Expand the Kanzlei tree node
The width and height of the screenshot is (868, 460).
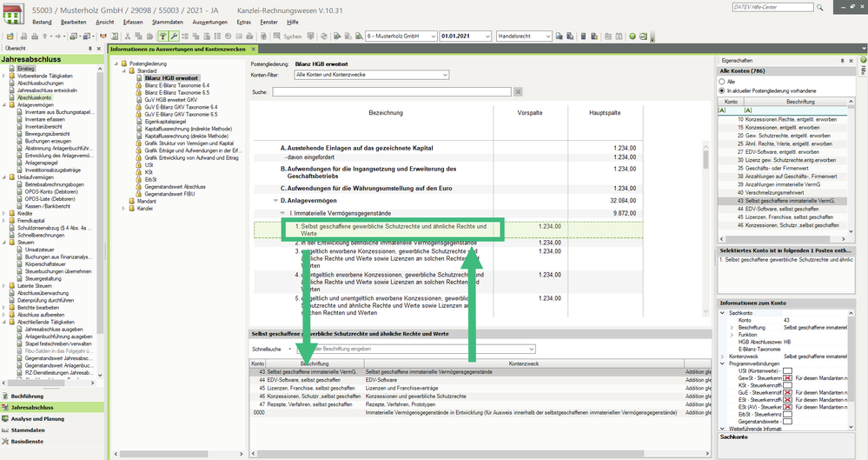[x=124, y=209]
